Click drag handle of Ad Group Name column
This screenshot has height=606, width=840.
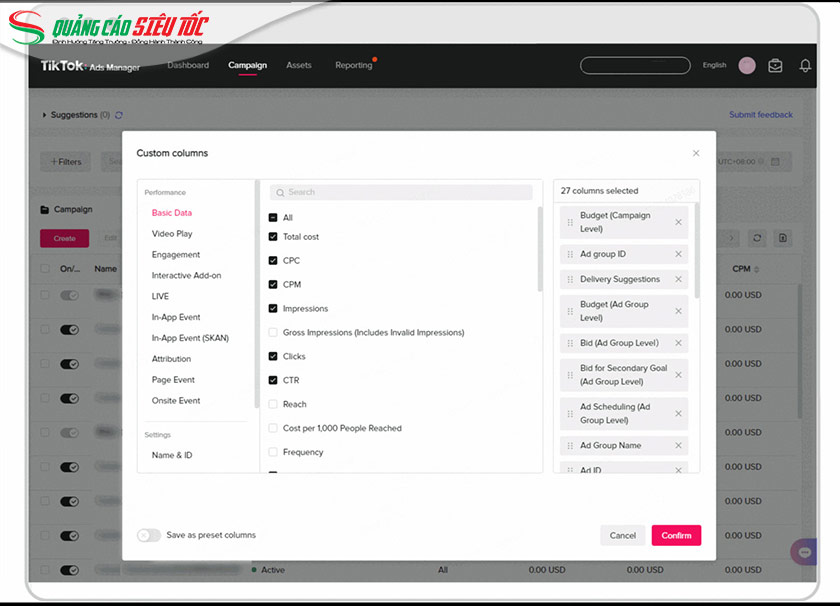[x=570, y=446]
